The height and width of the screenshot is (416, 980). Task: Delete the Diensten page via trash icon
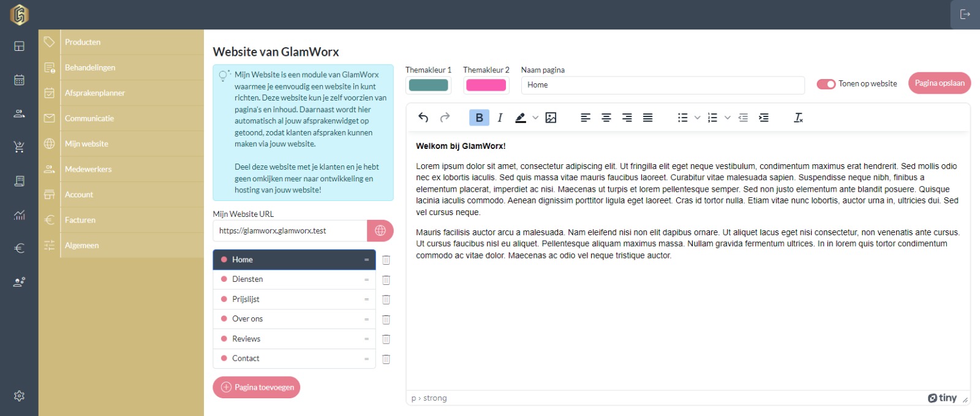point(386,280)
